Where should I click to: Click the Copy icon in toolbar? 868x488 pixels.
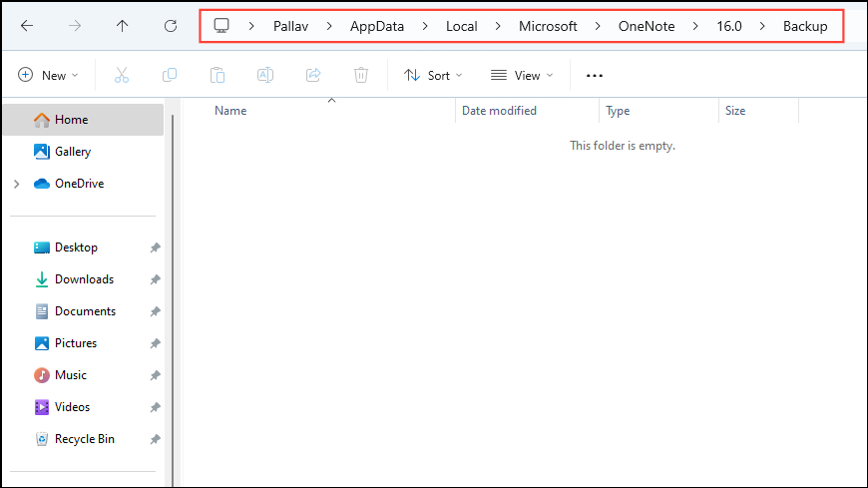pos(170,75)
